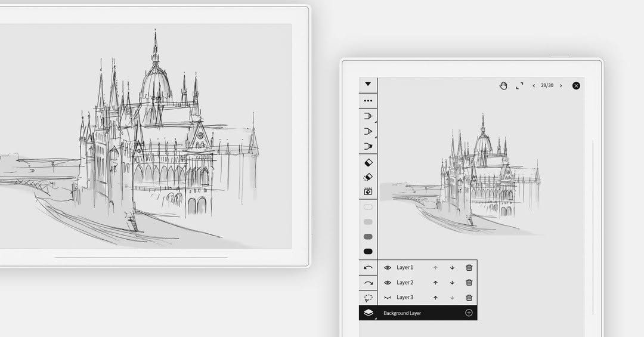Choose the black color swatch
644x337 pixels.
point(368,252)
